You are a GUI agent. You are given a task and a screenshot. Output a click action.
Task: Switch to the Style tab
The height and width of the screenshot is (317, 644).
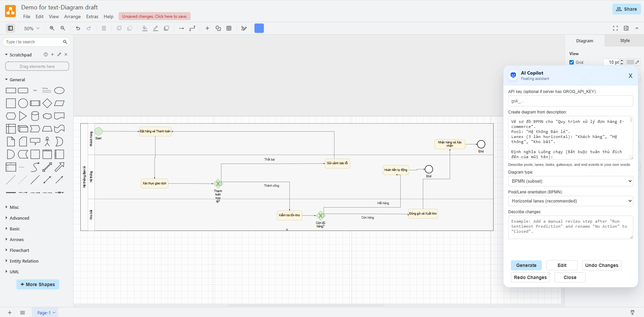point(625,41)
